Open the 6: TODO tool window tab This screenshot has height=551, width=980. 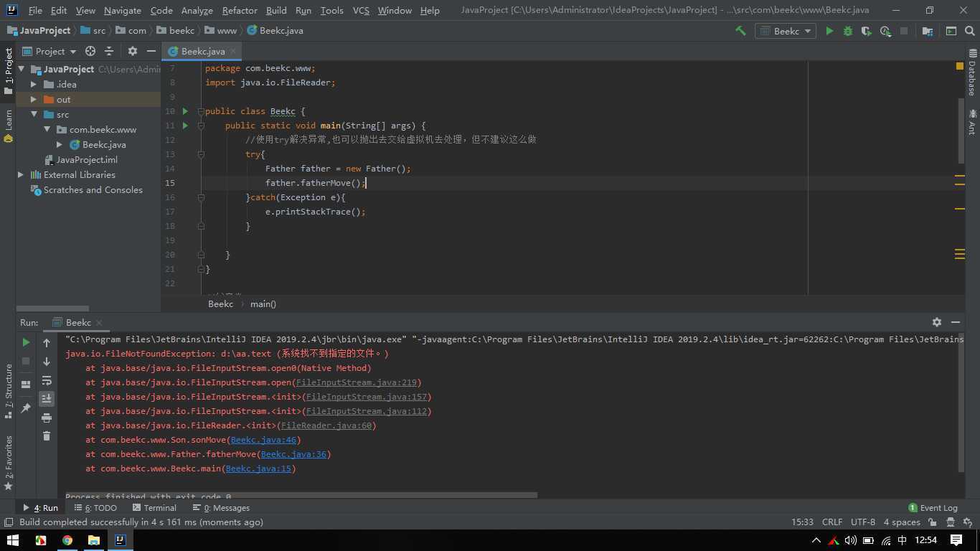95,507
